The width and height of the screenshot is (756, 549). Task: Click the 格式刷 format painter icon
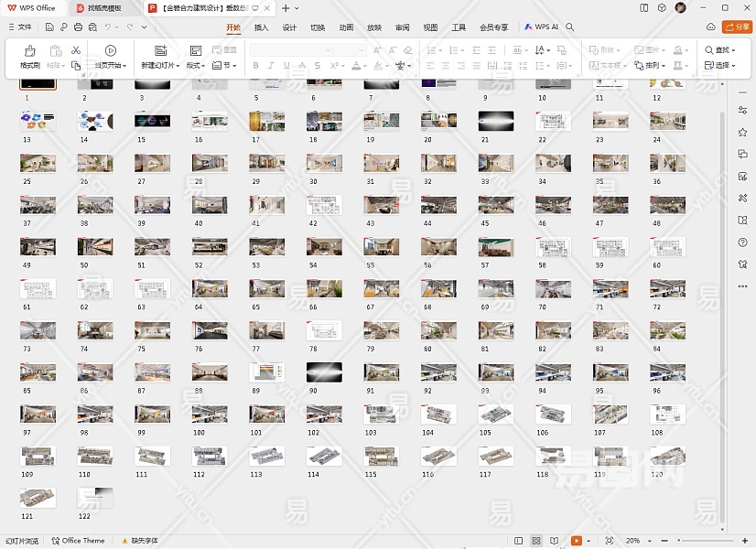pyautogui.click(x=29, y=51)
